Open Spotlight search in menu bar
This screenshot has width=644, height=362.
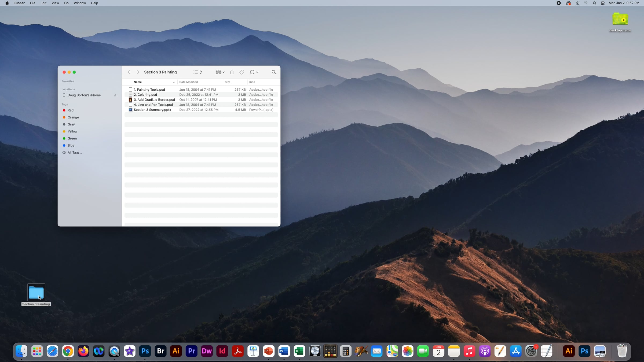click(595, 3)
